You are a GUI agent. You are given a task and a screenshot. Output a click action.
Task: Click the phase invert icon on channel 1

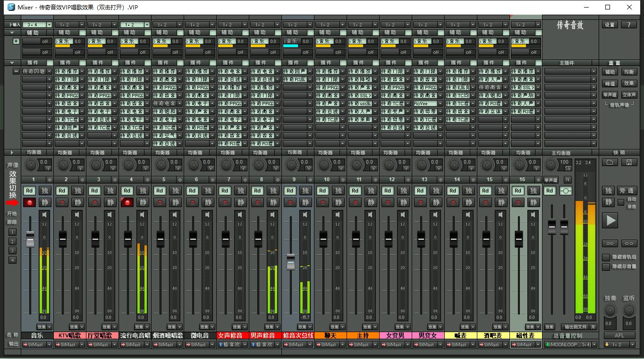(x=48, y=168)
